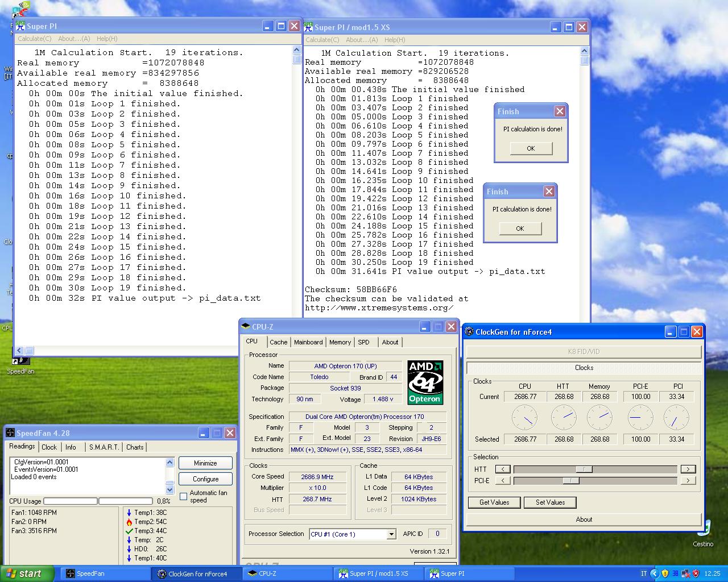Switch to the Cache tab in CPU-Z
The image size is (728, 582).
click(x=278, y=342)
